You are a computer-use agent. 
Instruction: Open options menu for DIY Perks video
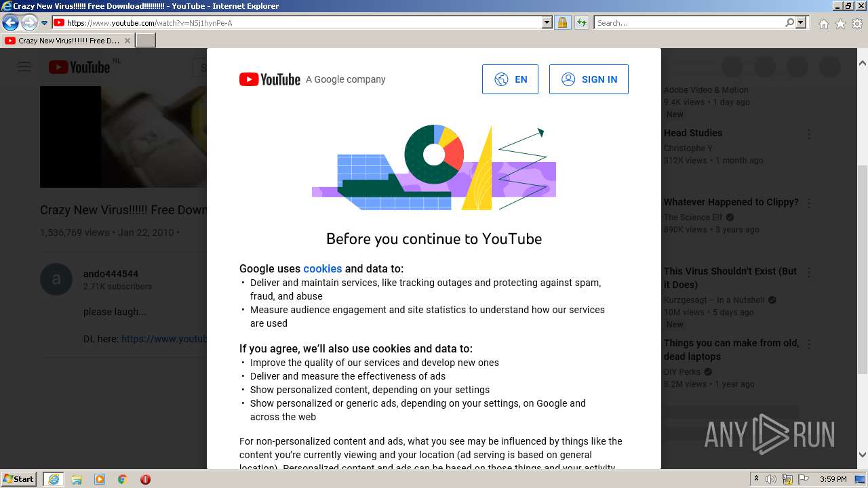(808, 344)
